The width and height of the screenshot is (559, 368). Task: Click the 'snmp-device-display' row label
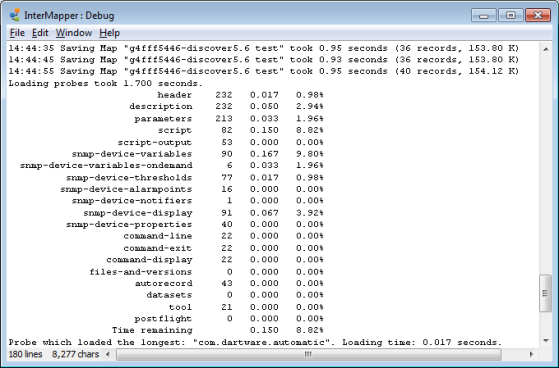[138, 213]
